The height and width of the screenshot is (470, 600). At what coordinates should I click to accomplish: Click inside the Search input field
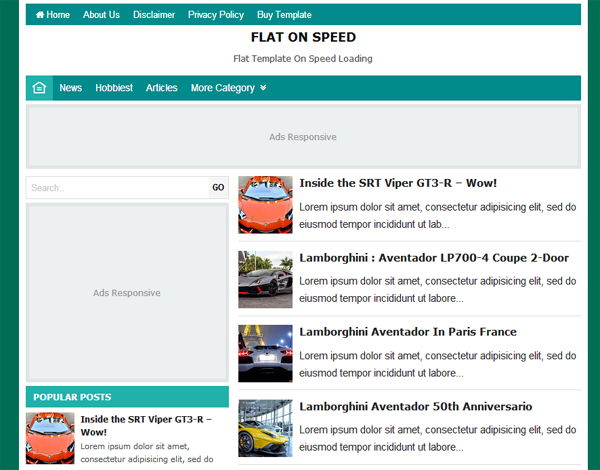117,188
